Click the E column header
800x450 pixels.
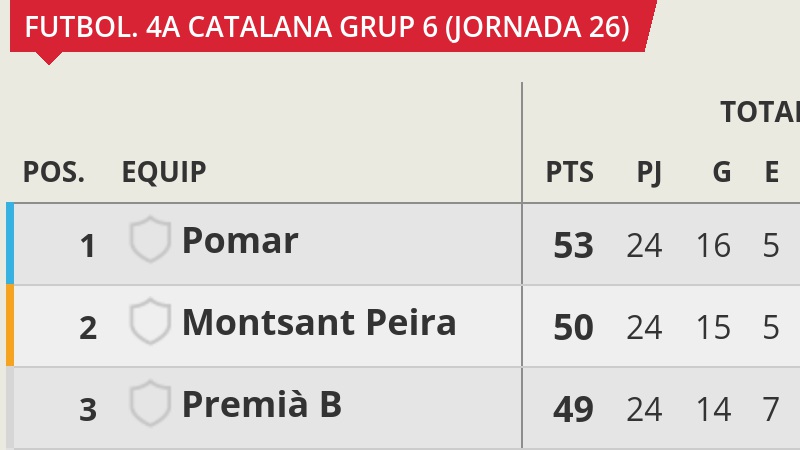[x=771, y=172]
